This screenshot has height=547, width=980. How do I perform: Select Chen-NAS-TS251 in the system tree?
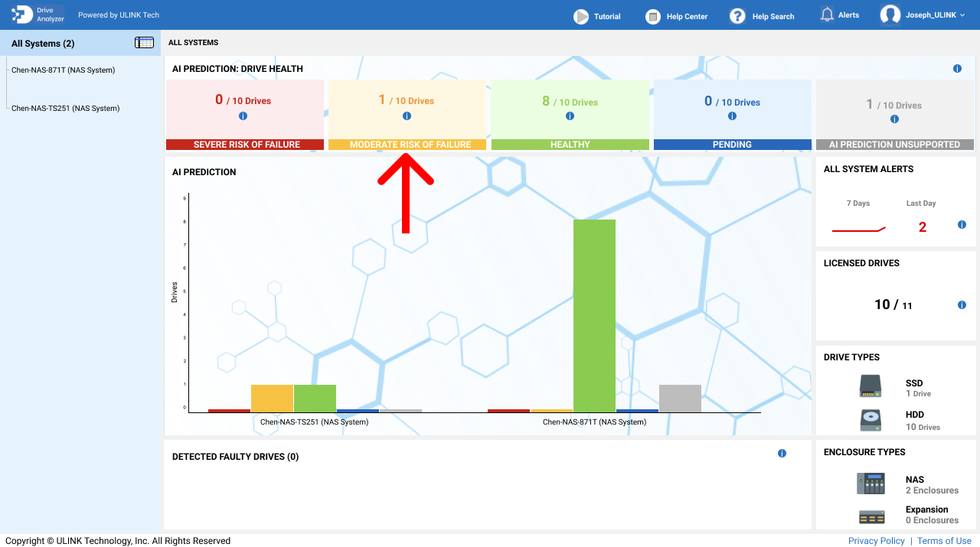(65, 109)
